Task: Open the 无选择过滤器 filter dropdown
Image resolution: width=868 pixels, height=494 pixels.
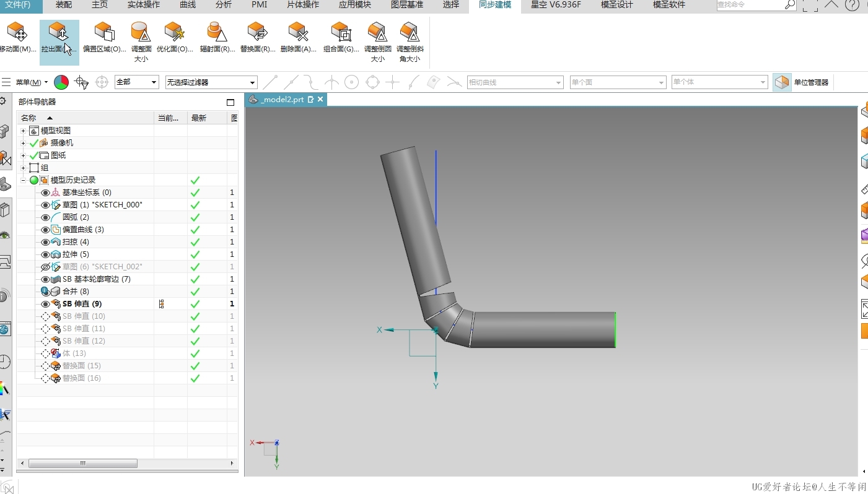Action: click(x=211, y=82)
